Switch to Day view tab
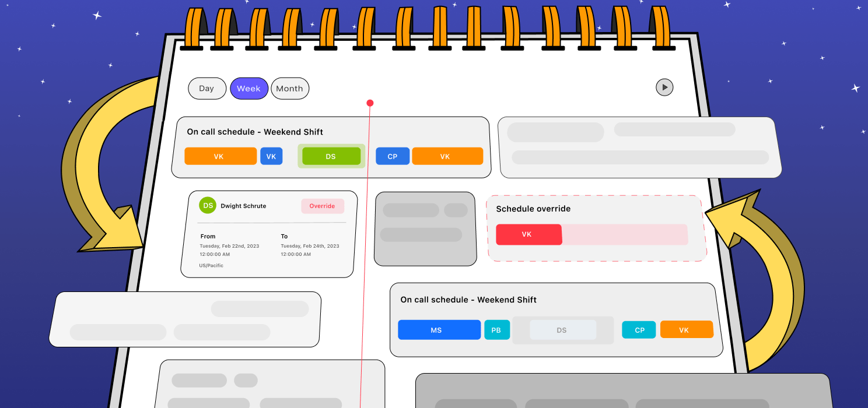This screenshot has height=408, width=868. tap(206, 89)
